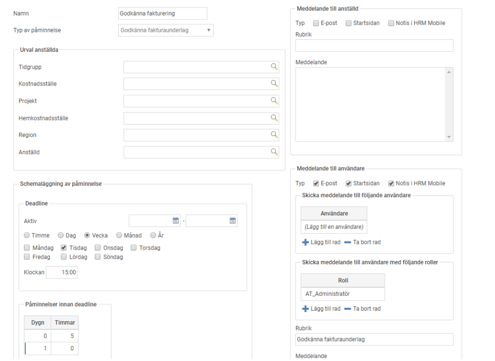Open lookup search for Tidgrupp
The height and width of the screenshot is (361, 495).
(x=274, y=66)
